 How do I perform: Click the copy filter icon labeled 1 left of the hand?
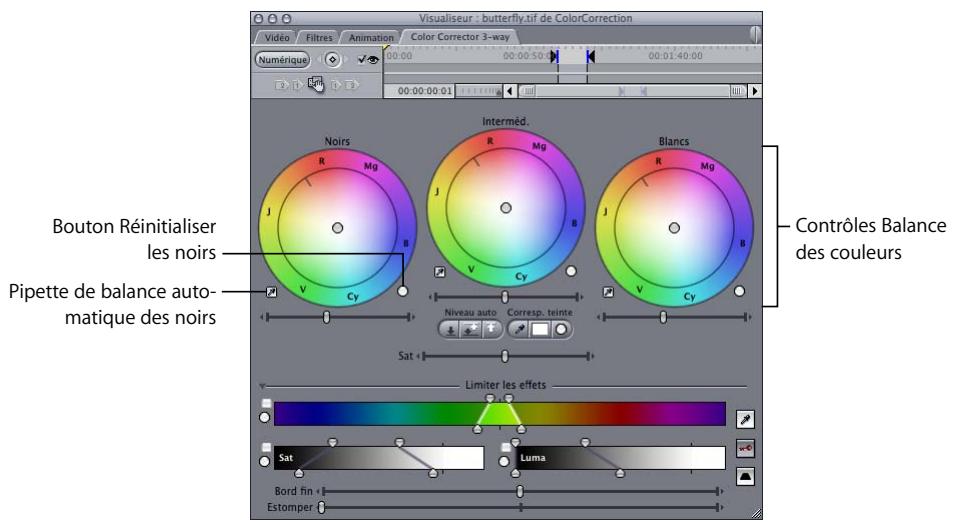297,85
